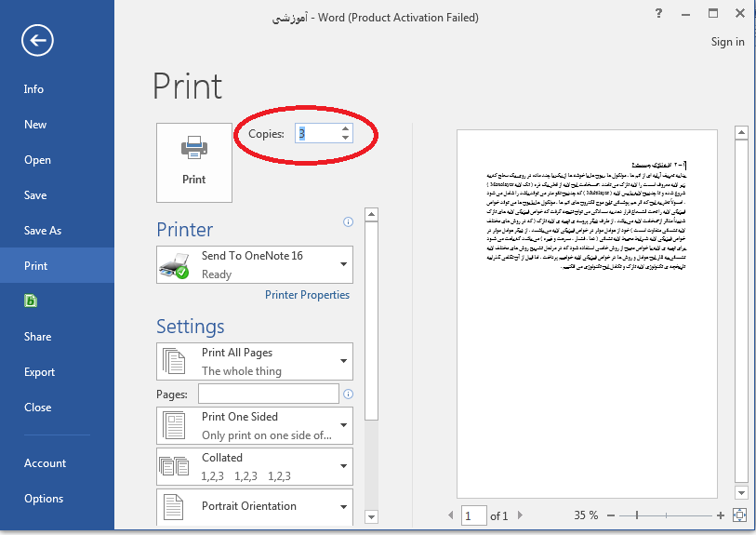Click the Sign in link
756x535 pixels.
click(727, 42)
